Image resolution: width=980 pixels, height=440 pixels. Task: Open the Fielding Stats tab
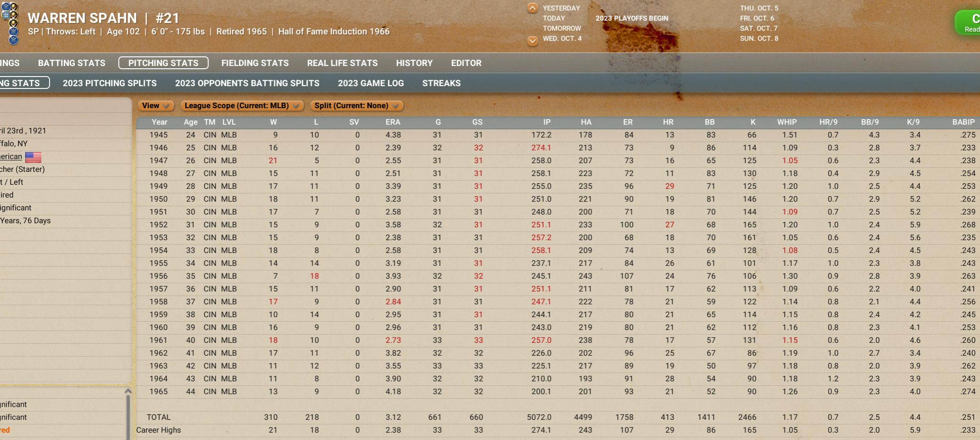(255, 63)
